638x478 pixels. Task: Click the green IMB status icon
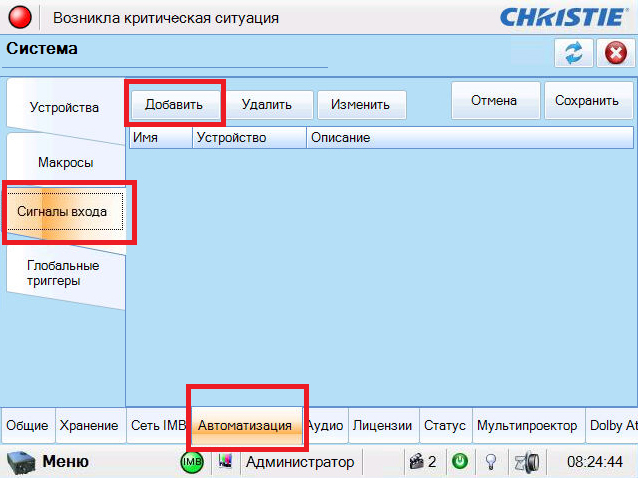coord(192,462)
